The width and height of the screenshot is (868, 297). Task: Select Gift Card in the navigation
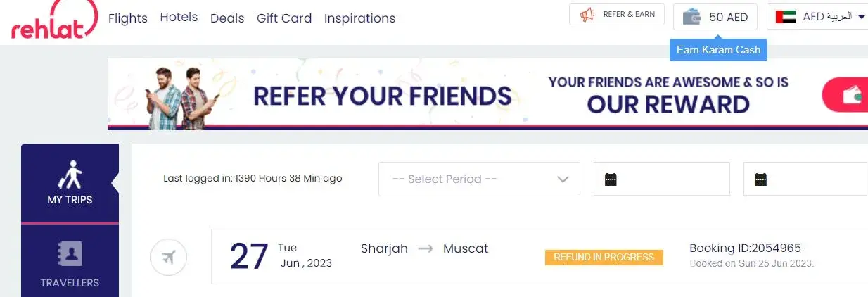(284, 18)
